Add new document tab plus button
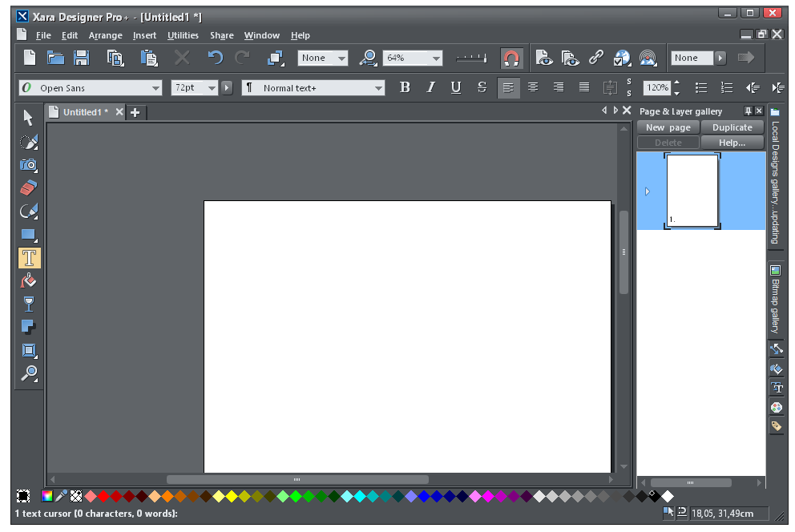The image size is (795, 532). pyautogui.click(x=135, y=112)
